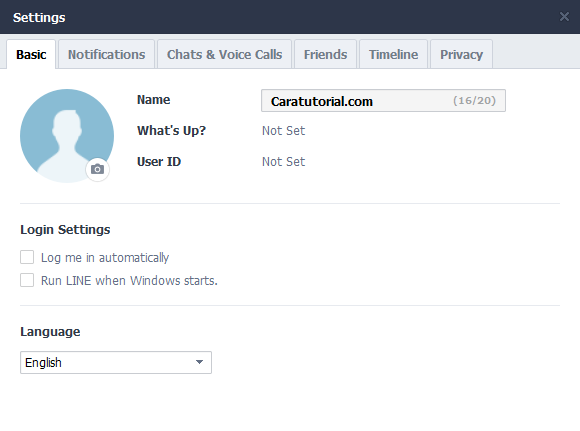
Task: Click the Run LINE when Windows starts label
Action: click(x=129, y=281)
